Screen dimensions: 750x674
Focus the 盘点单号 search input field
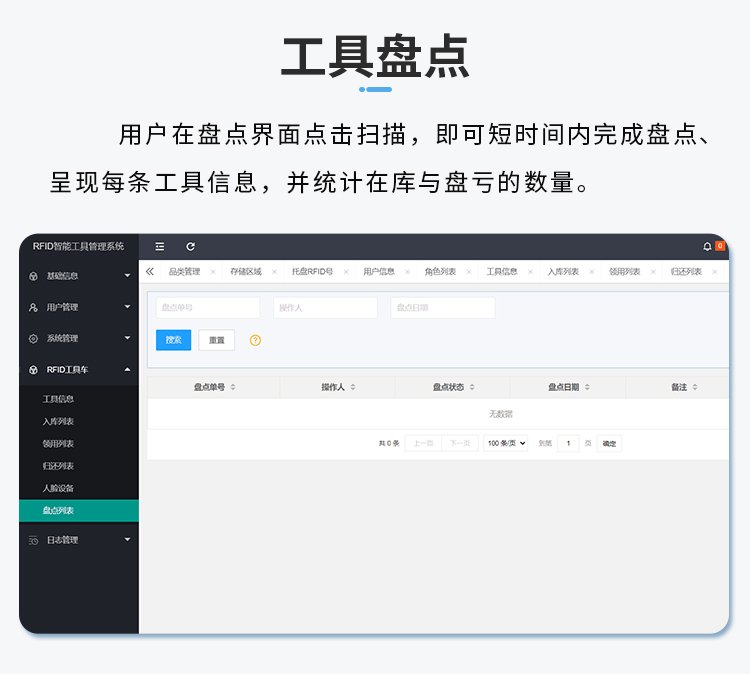coord(207,308)
